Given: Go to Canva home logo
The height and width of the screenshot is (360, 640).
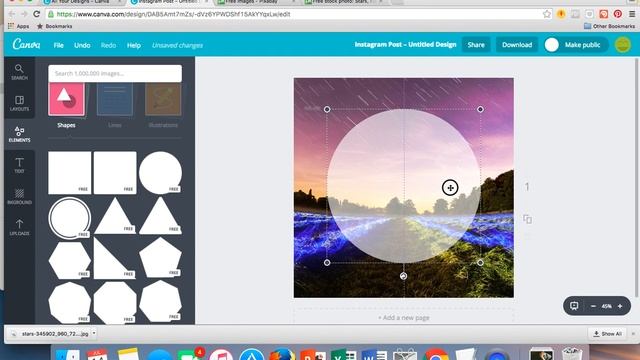Looking at the screenshot, I should (26, 44).
